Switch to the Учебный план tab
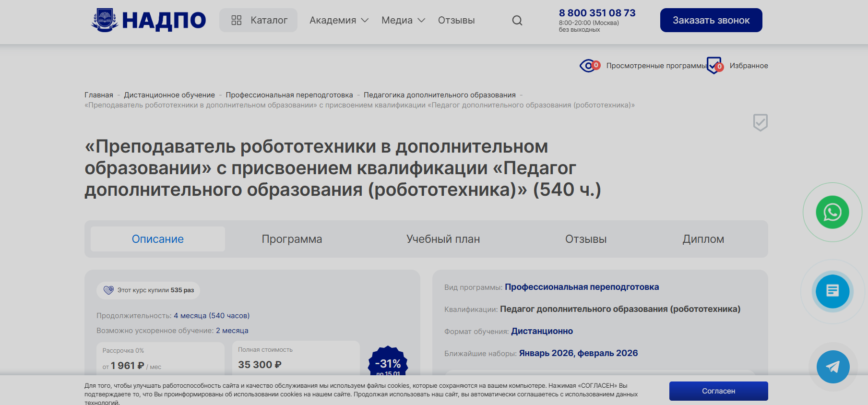The image size is (868, 405). click(x=443, y=239)
